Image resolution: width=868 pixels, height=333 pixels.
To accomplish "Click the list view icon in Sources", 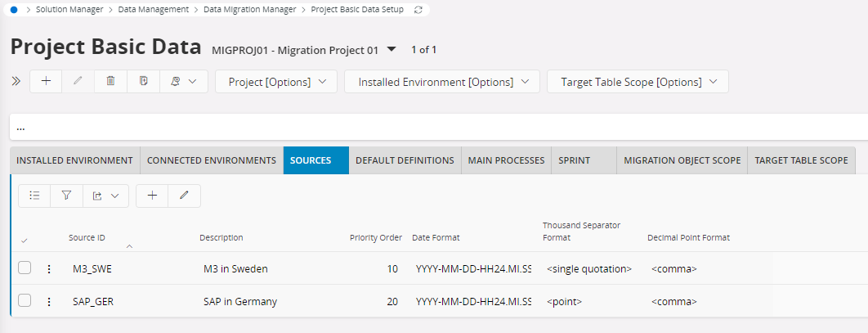I will (x=34, y=196).
